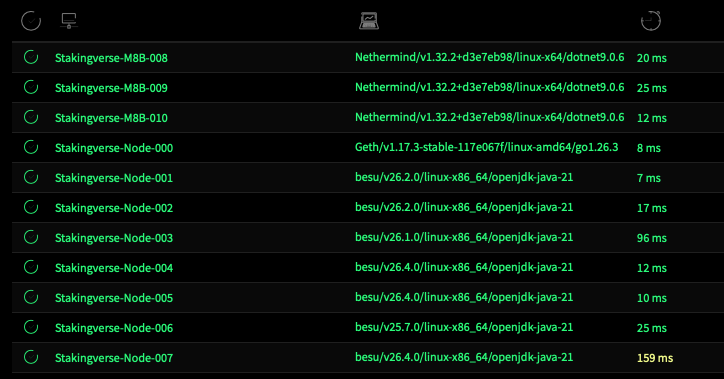
Task: Select the Stakingverse-Node-007 node name
Action: [114, 358]
